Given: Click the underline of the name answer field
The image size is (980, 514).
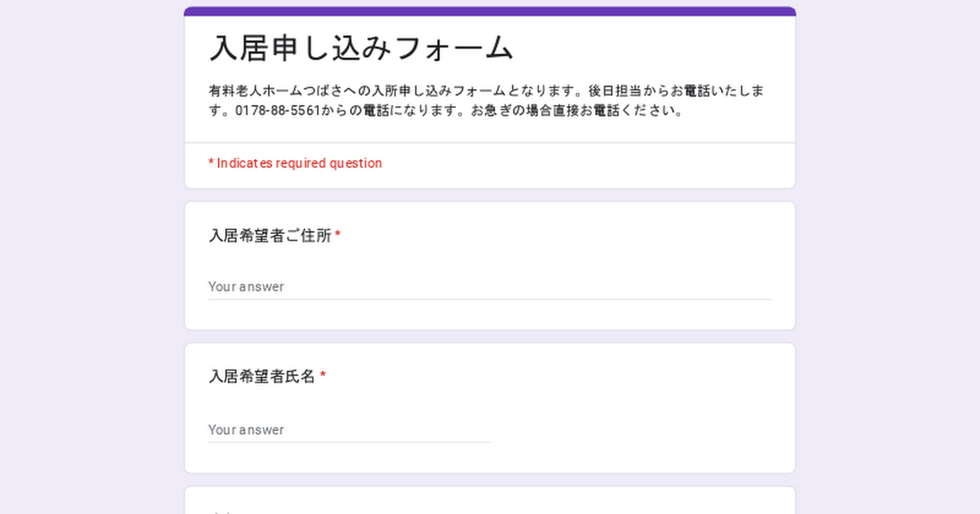Looking at the screenshot, I should pyautogui.click(x=349, y=442).
